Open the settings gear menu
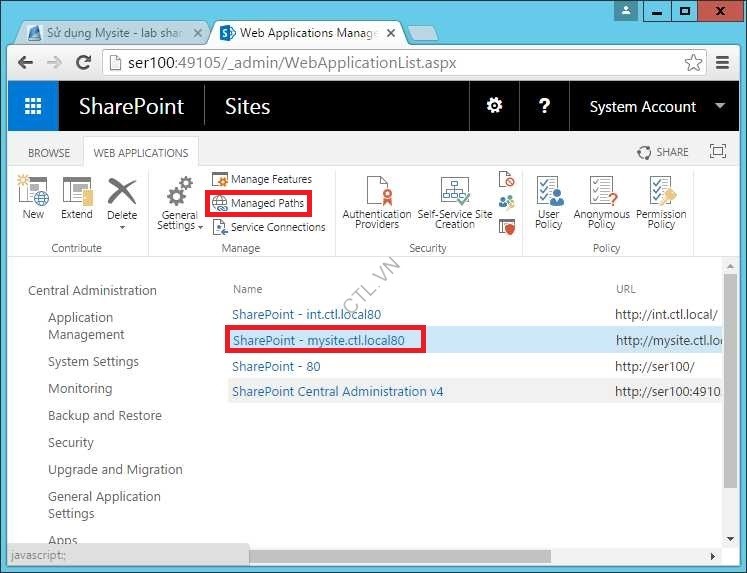 coord(494,106)
